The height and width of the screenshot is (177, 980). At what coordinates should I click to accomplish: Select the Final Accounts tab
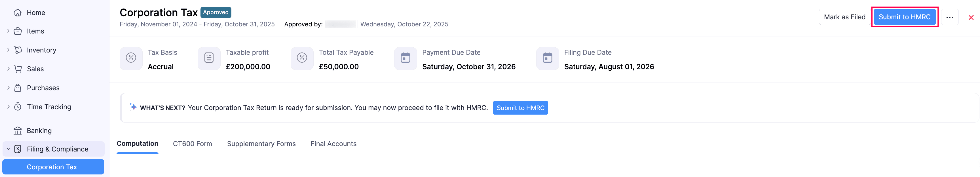coord(333,144)
